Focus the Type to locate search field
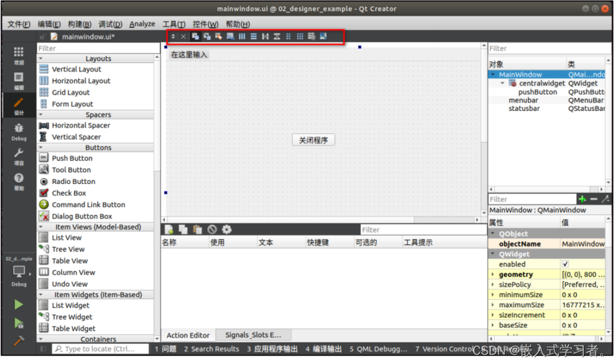 tap(100, 349)
